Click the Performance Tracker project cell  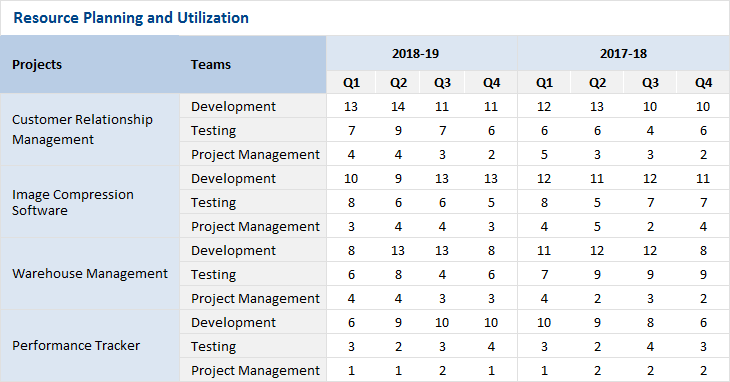pyautogui.click(x=90, y=346)
